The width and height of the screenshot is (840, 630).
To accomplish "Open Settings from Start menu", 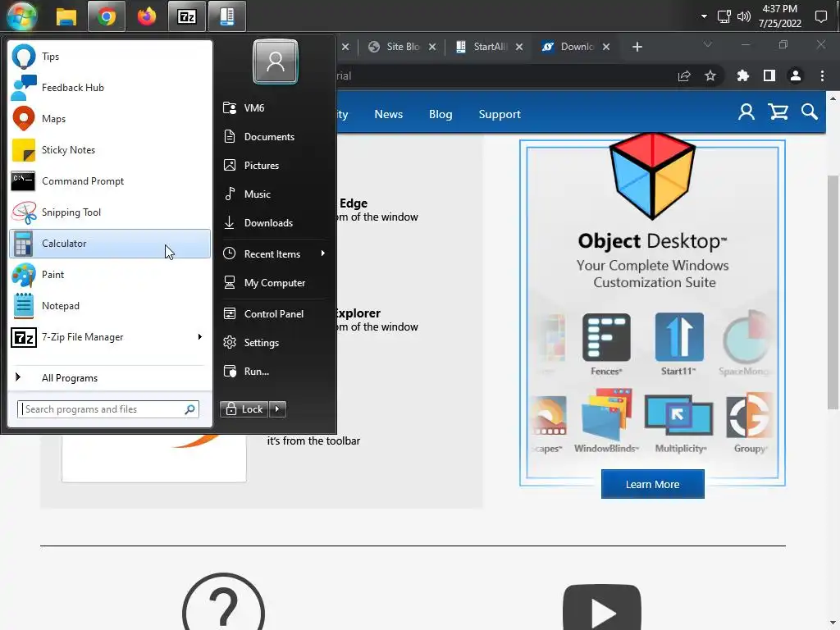I will [274, 343].
